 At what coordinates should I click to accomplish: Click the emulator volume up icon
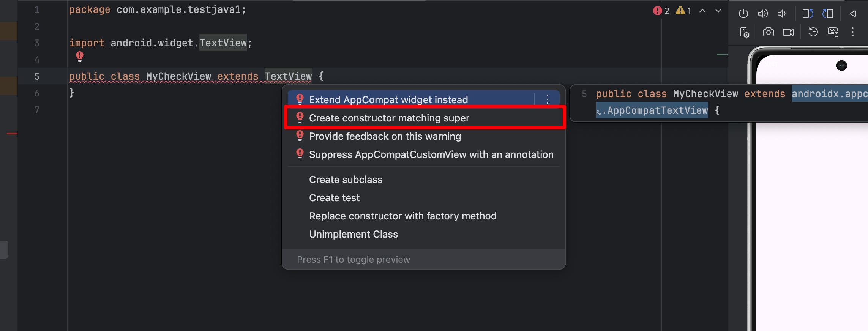(762, 14)
